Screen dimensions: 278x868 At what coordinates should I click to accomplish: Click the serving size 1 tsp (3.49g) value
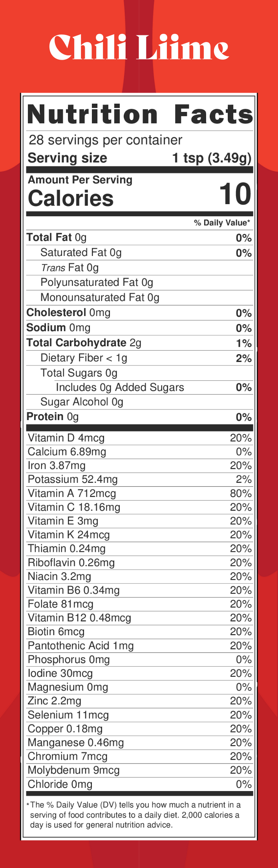pos(212,158)
